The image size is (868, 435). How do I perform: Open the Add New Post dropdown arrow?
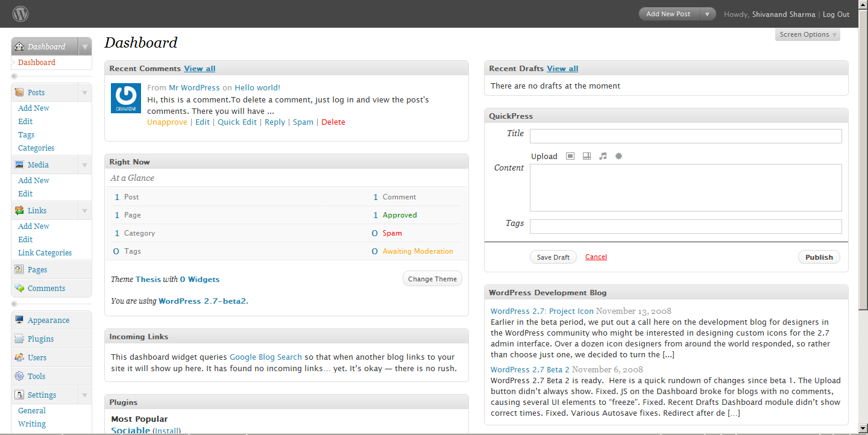[707, 14]
